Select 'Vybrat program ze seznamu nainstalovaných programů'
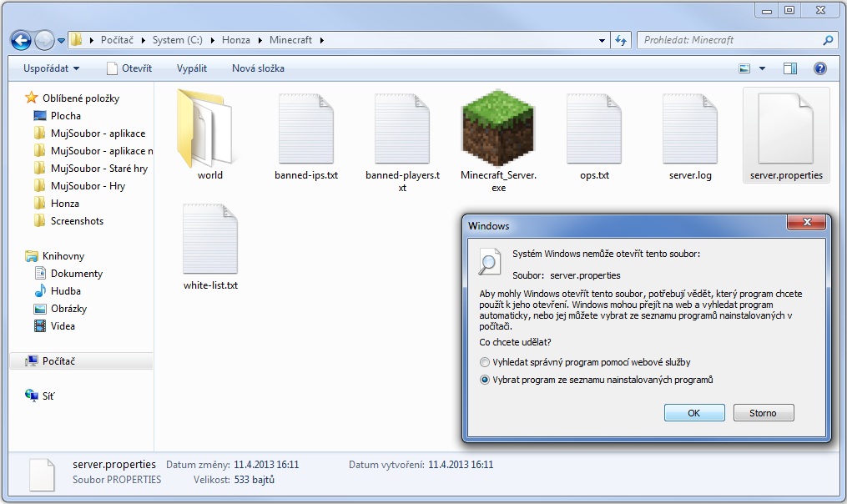Viewport: 847px width, 504px height. click(484, 380)
